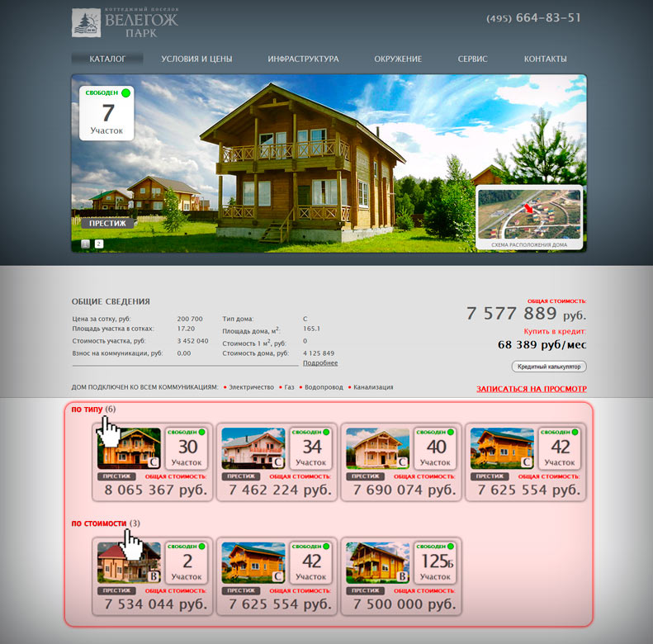Click the ПРЕСТИЖ label on the main photo
The image size is (653, 644).
[x=107, y=223]
